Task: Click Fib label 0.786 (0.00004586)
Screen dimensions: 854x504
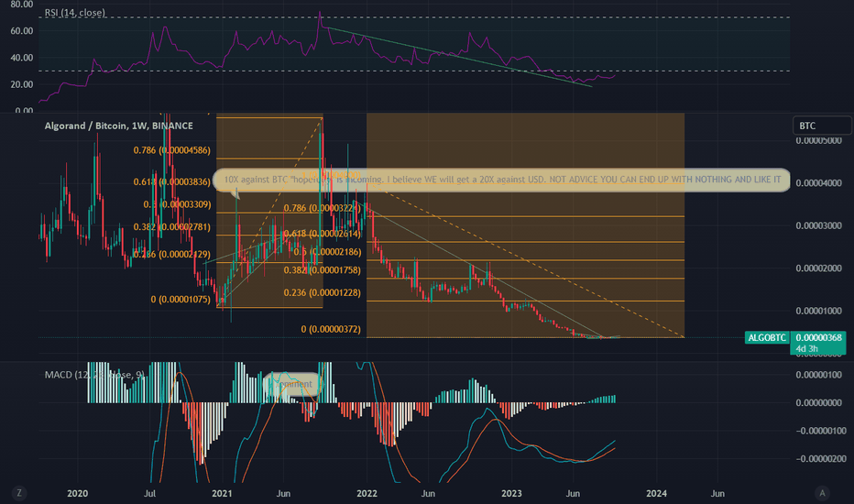Action: (x=172, y=150)
